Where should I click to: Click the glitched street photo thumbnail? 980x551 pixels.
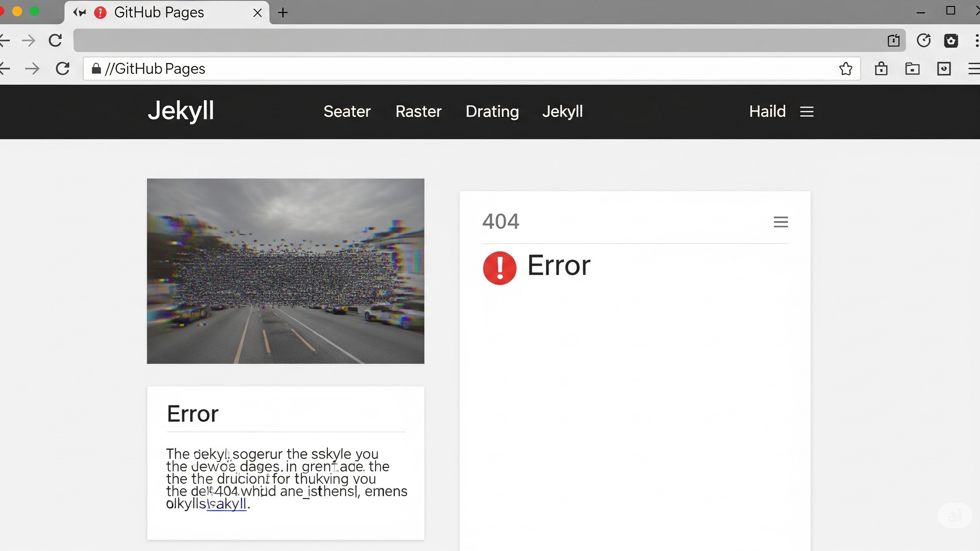point(285,271)
